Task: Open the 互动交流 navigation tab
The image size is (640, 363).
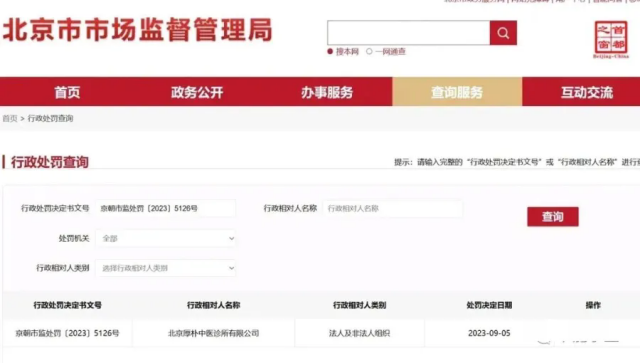Action: coord(587,92)
